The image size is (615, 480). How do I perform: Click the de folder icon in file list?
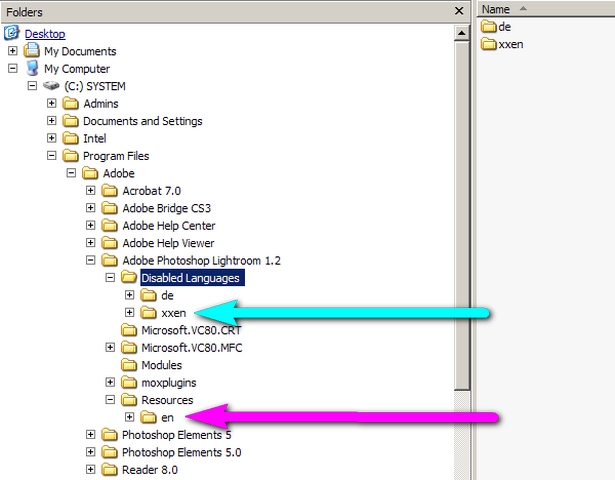click(x=489, y=27)
